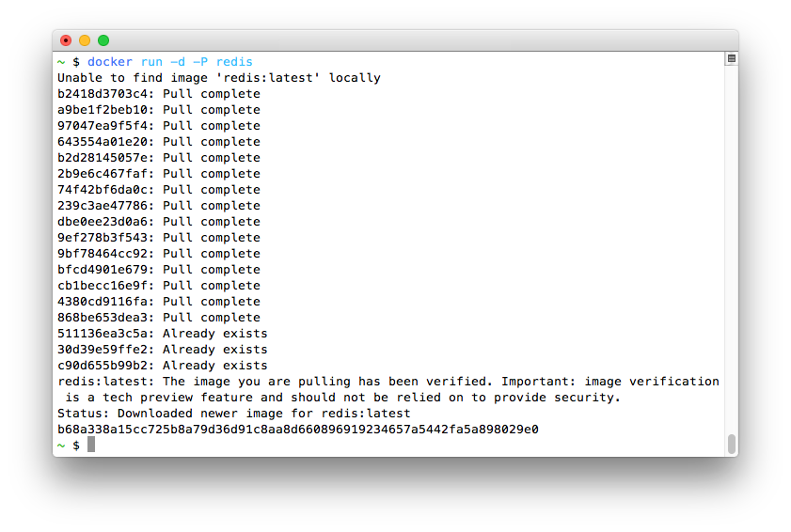Minimize the terminal using the yellow button

coord(85,40)
